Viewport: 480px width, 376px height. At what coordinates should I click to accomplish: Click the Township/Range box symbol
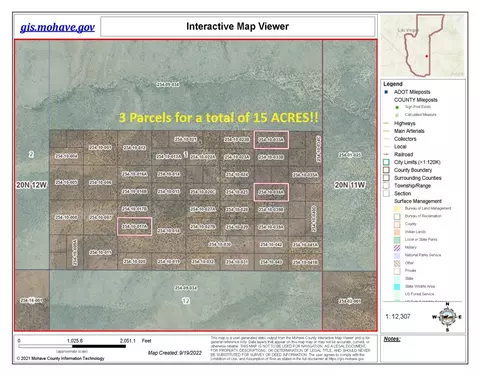386,186
